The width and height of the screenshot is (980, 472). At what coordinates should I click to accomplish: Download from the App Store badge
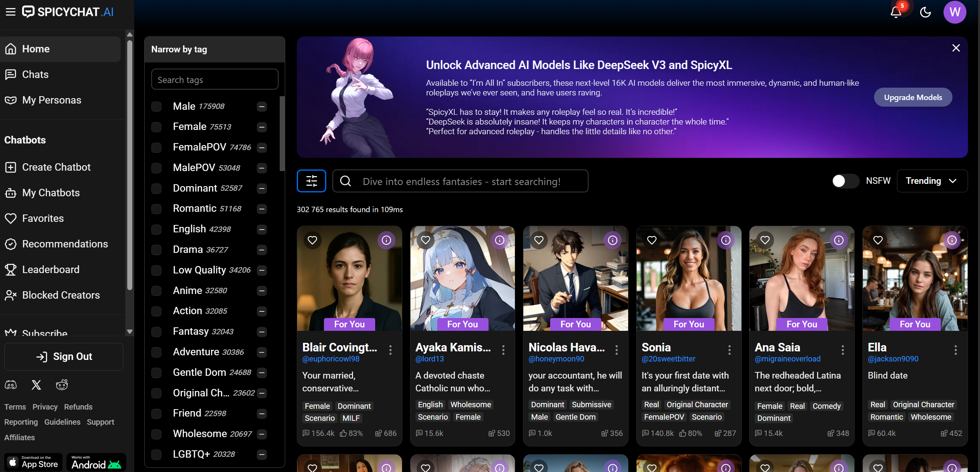[x=34, y=462]
